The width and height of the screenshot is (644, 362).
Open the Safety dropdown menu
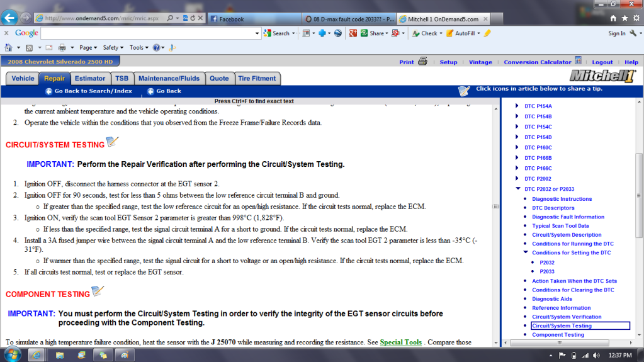tap(113, 48)
